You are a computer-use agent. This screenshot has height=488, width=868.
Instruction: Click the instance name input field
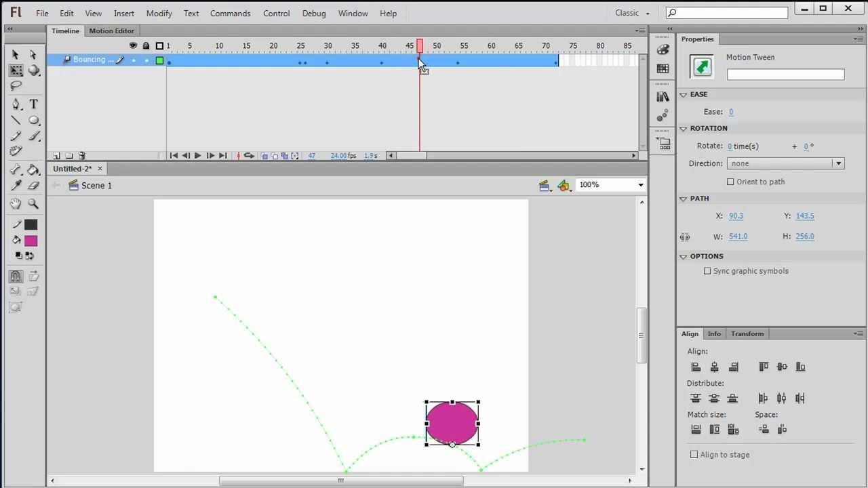785,75
